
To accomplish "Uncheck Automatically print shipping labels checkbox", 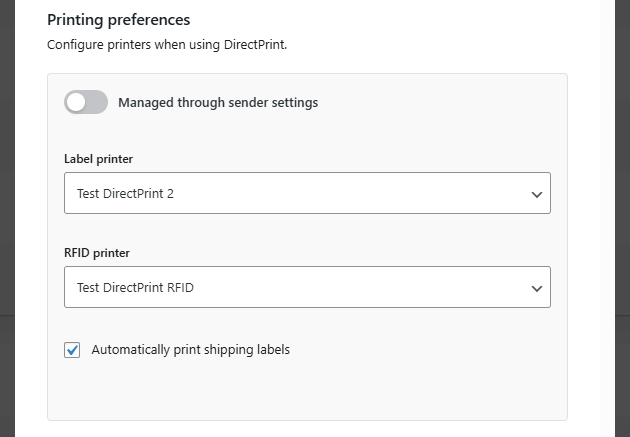I will [x=72, y=350].
